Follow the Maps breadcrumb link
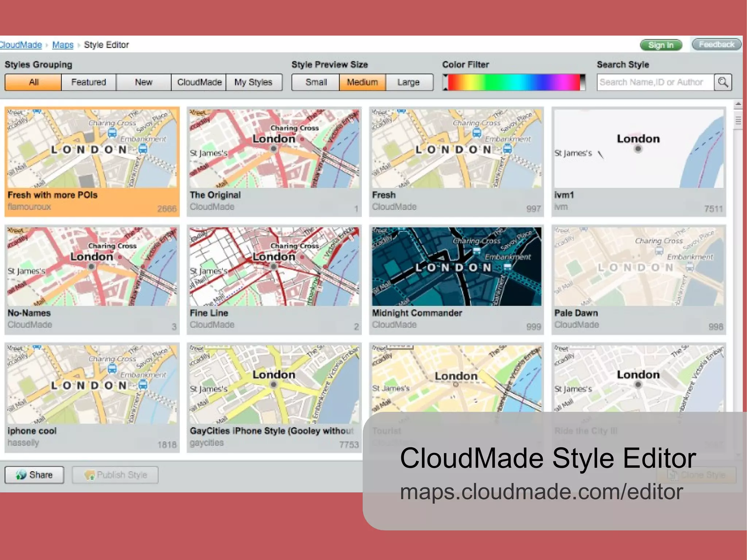 pyautogui.click(x=63, y=45)
